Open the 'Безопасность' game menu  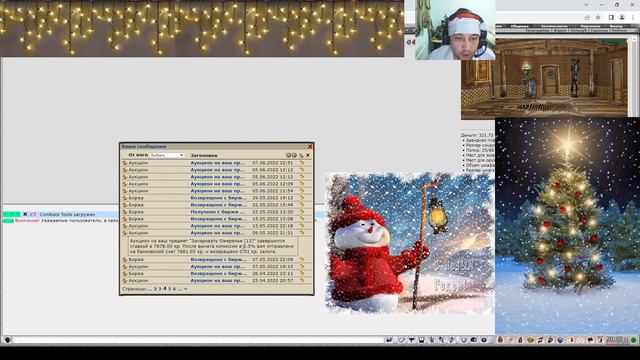coord(554,26)
